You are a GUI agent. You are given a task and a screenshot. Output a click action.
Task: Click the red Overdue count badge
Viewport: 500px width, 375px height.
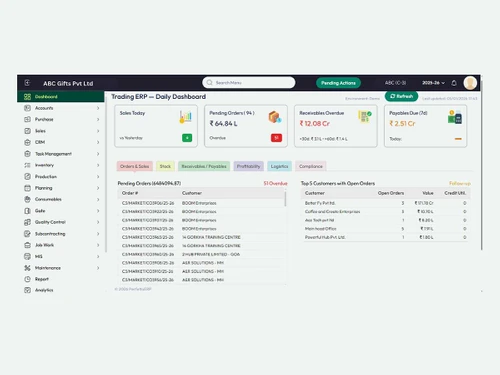276,138
